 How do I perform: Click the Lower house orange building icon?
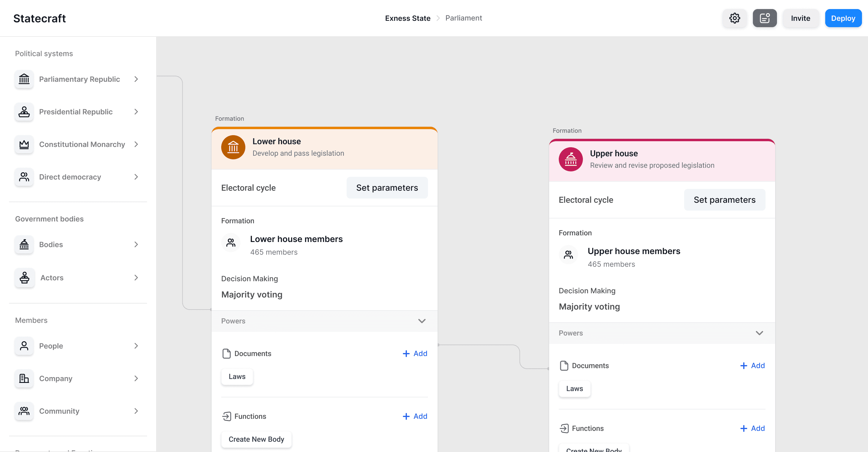(233, 147)
